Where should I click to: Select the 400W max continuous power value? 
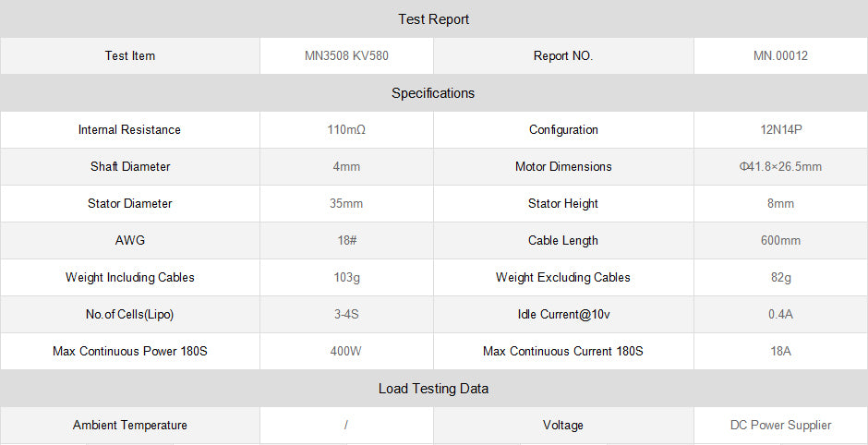pos(346,352)
